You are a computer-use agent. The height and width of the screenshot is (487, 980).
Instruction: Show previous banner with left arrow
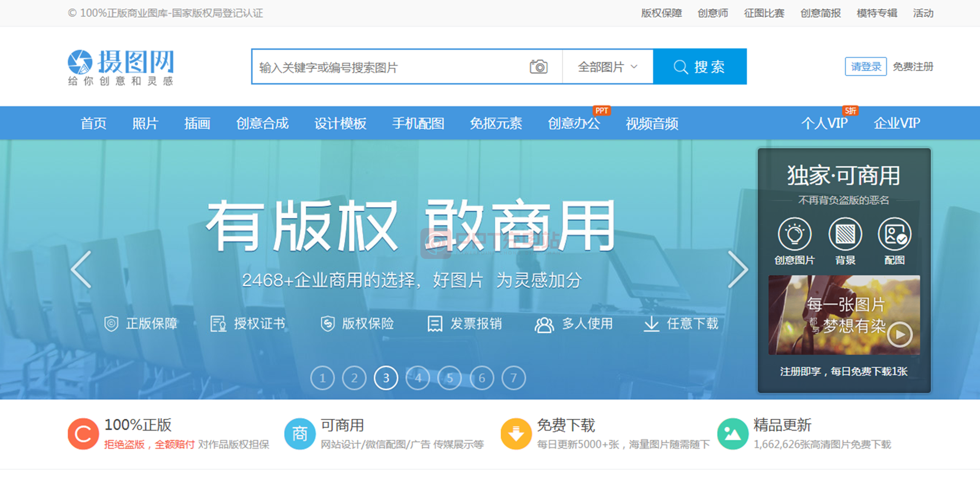coord(81,269)
